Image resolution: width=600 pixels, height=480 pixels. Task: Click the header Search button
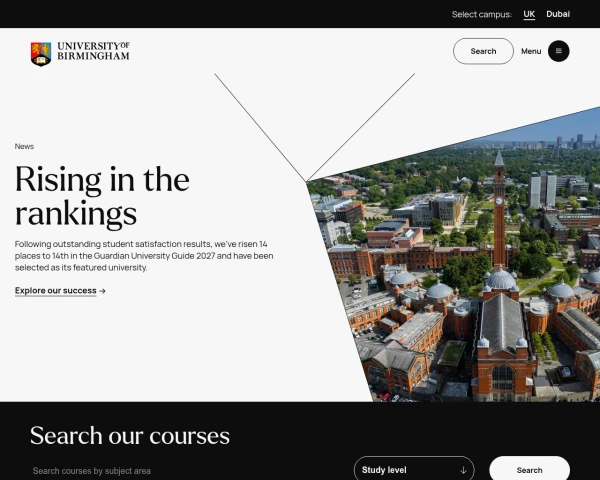click(x=483, y=51)
